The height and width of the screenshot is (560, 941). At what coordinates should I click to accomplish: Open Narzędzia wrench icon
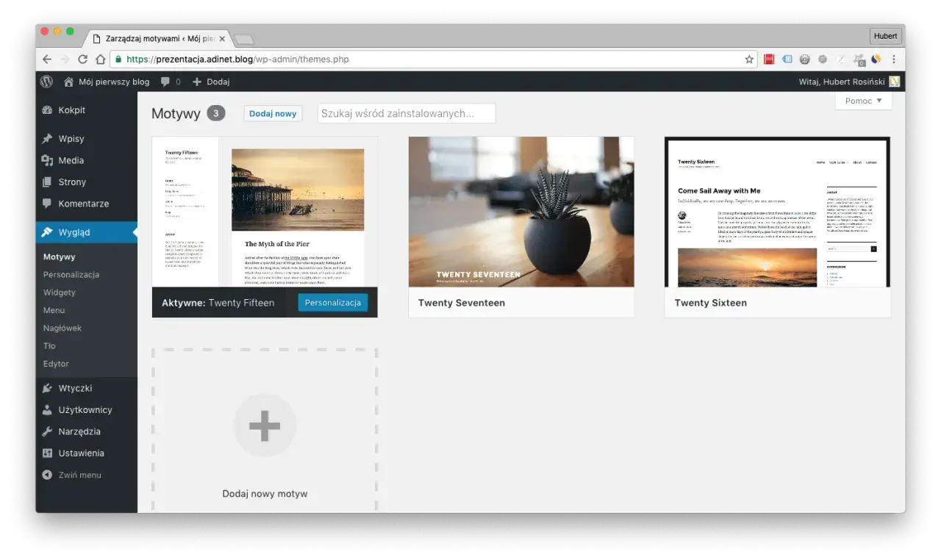point(48,431)
